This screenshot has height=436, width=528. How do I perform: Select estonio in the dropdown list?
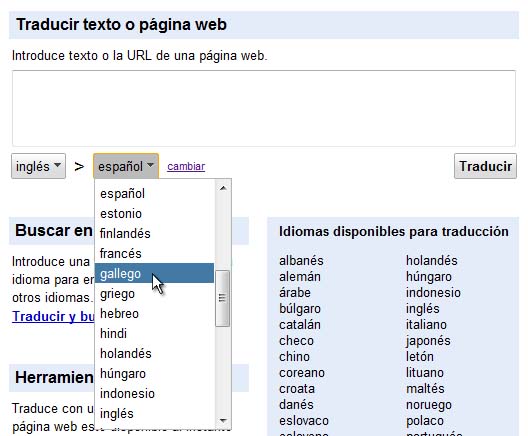(154, 213)
